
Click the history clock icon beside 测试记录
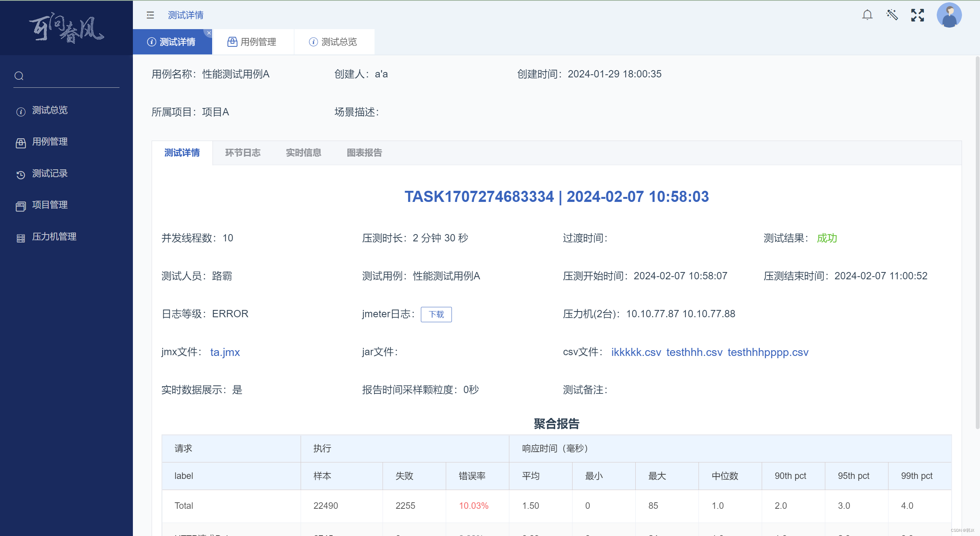click(x=21, y=175)
